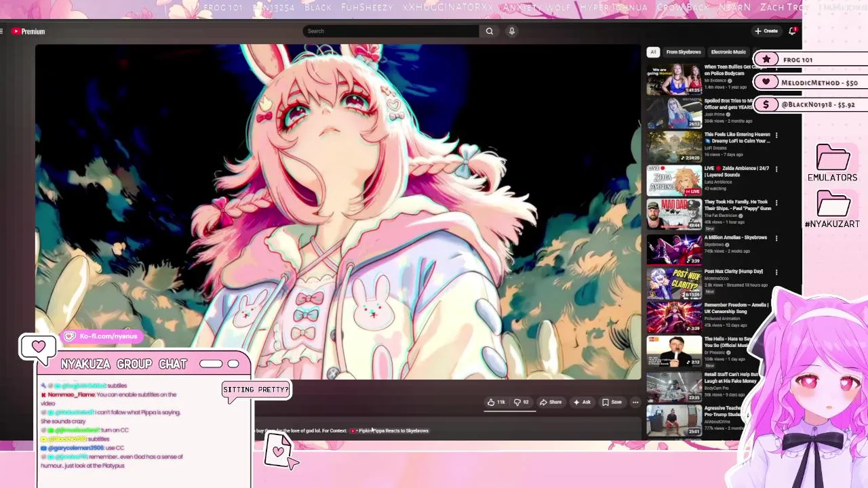Click the SITTING PRETTY? speech bubble
Image resolution: width=868 pixels, height=488 pixels.
[x=256, y=390]
